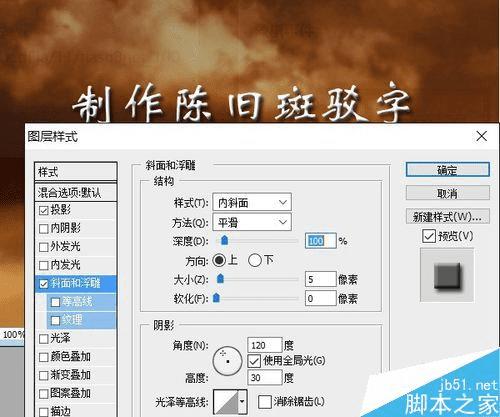Toggle the 预览 (Preview) checkbox
Screen dimensions: 500x417
point(429,236)
